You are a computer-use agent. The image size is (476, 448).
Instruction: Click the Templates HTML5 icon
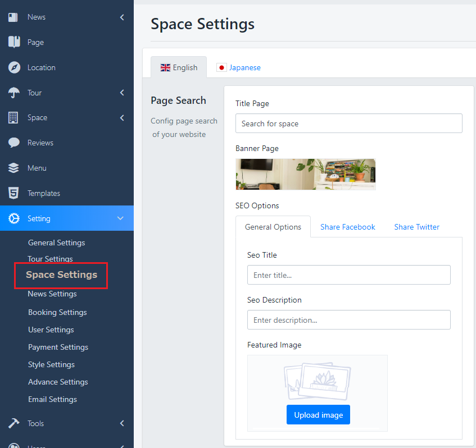[13, 193]
